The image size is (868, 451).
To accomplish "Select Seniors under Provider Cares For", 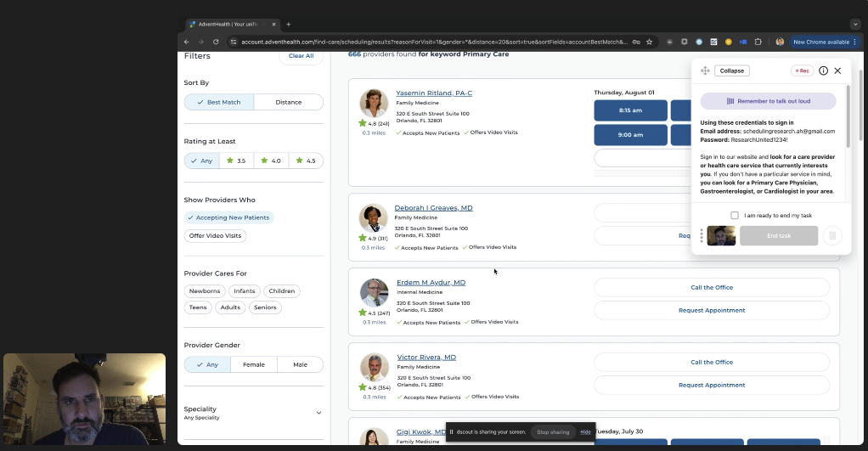I will 265,307.
